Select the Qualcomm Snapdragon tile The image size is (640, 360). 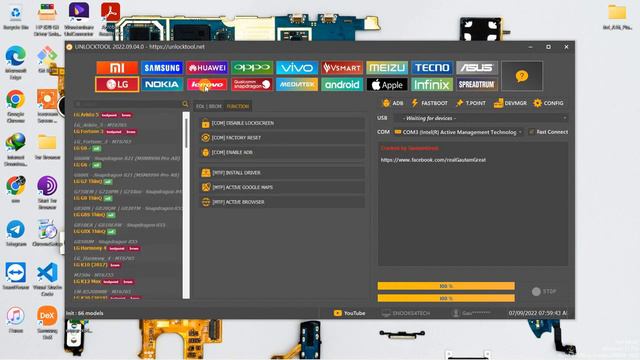252,84
